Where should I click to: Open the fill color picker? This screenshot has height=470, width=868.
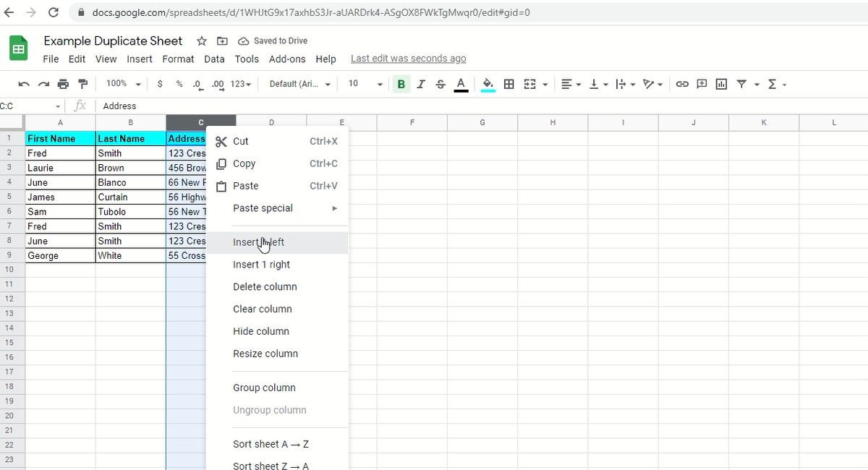pos(488,84)
